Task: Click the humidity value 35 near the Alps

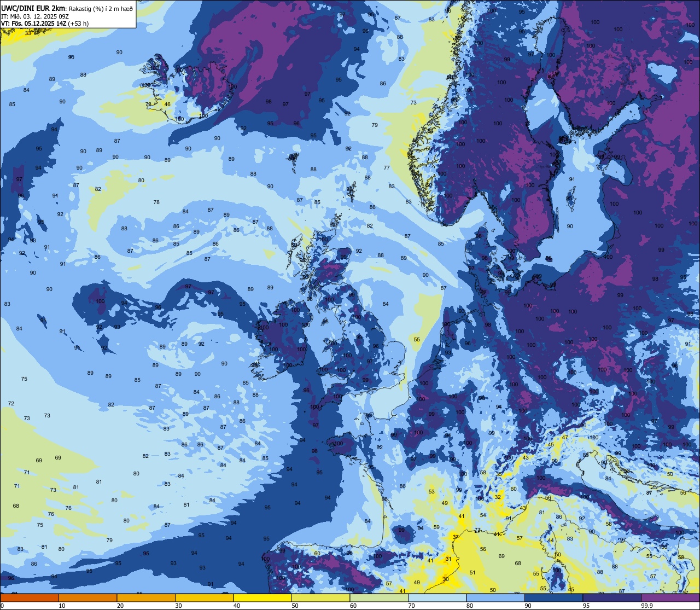Action: click(x=499, y=474)
